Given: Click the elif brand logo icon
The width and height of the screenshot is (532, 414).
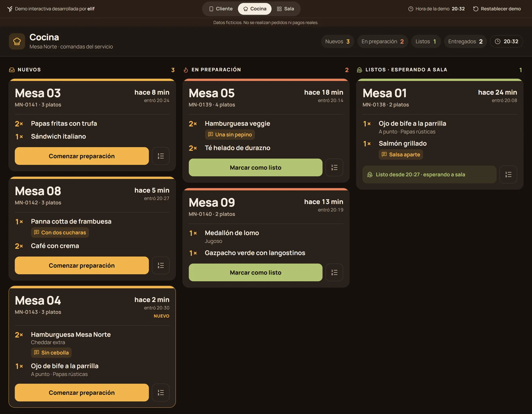Looking at the screenshot, I should click(x=10, y=9).
